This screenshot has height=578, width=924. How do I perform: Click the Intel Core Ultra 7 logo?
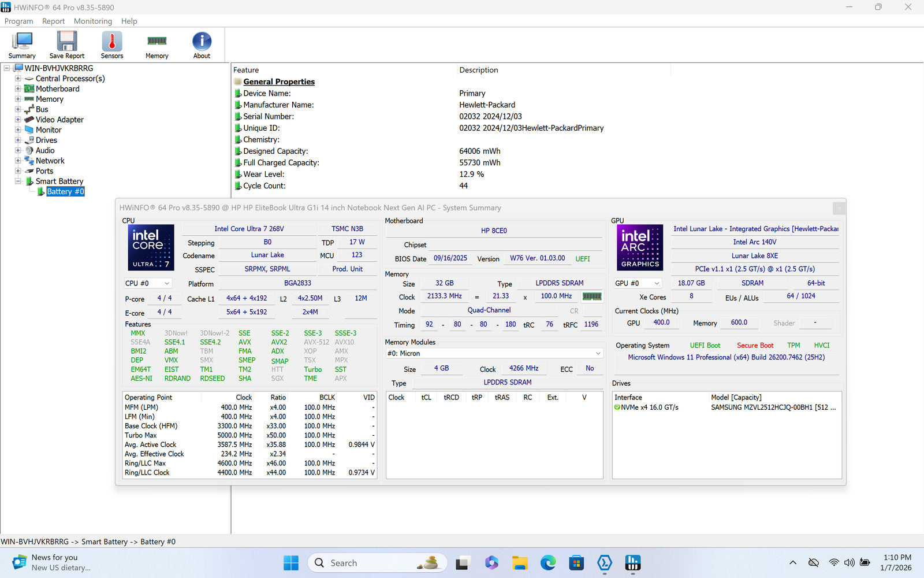[151, 247]
